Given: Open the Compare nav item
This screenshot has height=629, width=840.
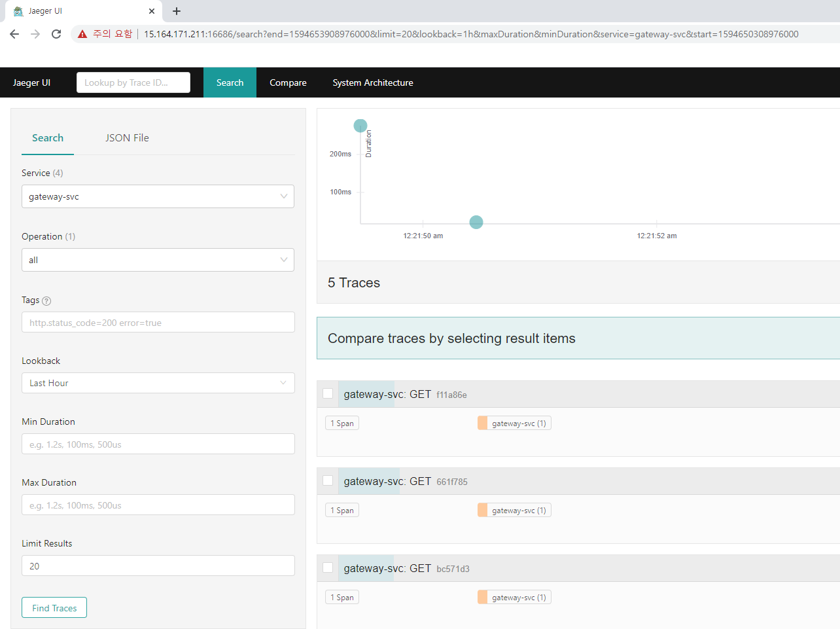Looking at the screenshot, I should [288, 82].
